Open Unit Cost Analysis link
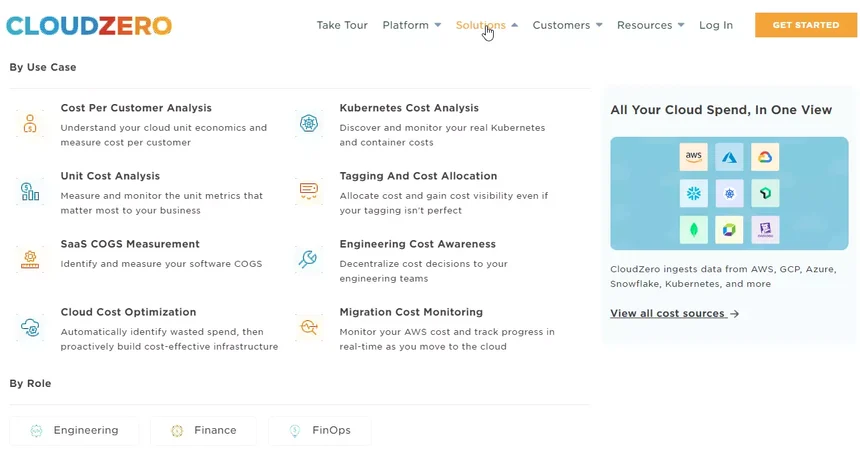Image resolution: width=860 pixels, height=453 pixels. pyautogui.click(x=110, y=176)
